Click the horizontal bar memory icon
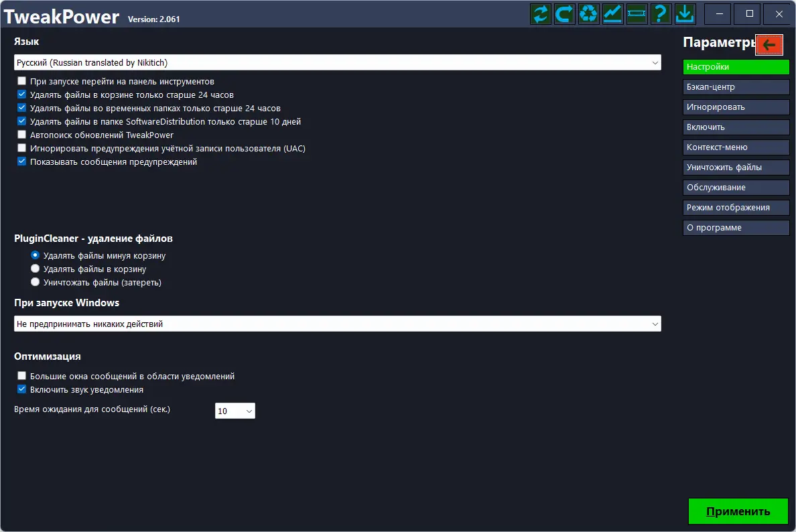 pyautogui.click(x=636, y=13)
